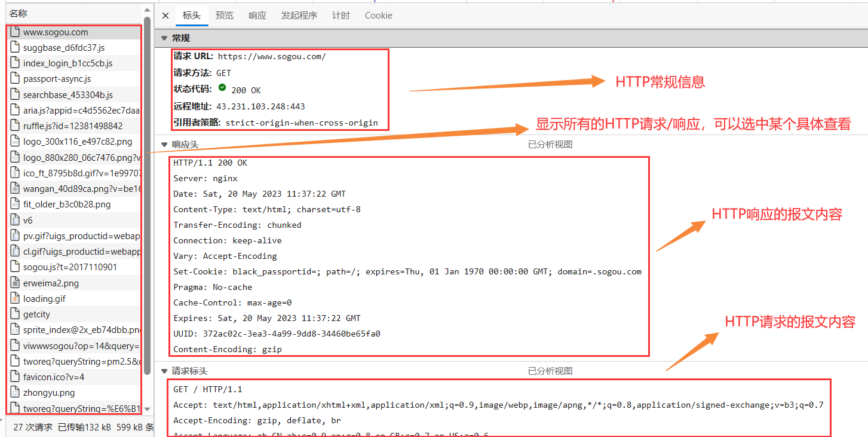
Task: Click the image icon for logo_300x116_e497c82.png
Action: pyautogui.click(x=16, y=142)
